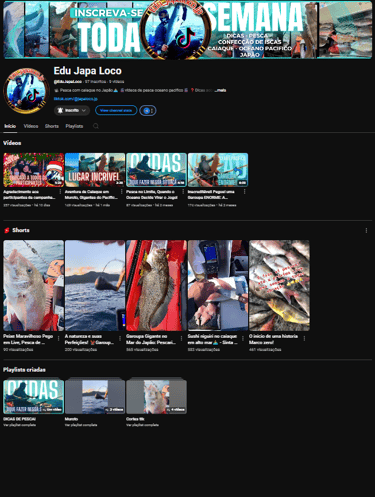The height and width of the screenshot is (497, 375).
Task: Open the Peixe Maravilhoso short thumbnail
Action: pos(34,286)
